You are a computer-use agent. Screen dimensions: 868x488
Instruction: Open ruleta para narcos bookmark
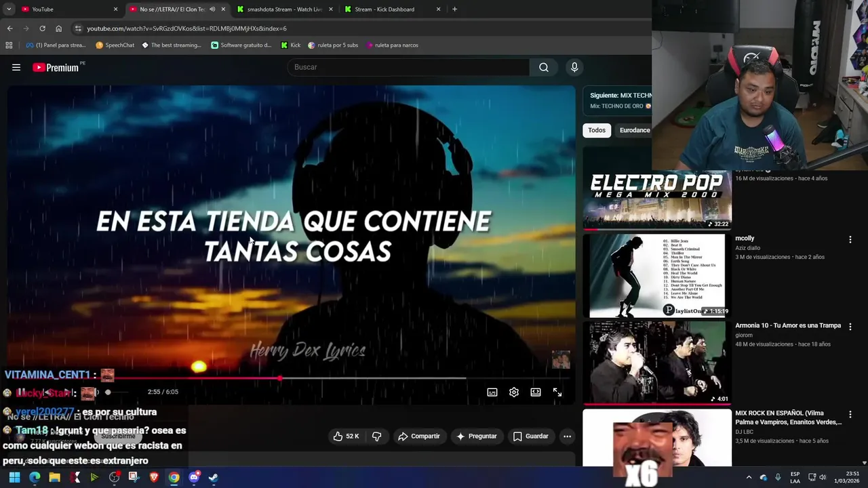click(x=392, y=45)
